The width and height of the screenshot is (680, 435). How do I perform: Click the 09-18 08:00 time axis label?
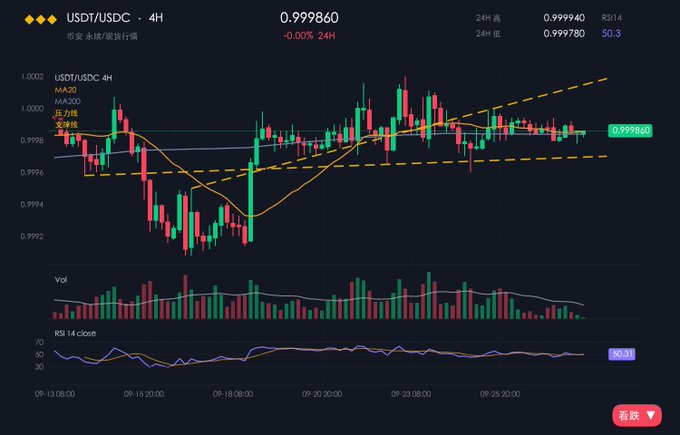tap(233, 394)
